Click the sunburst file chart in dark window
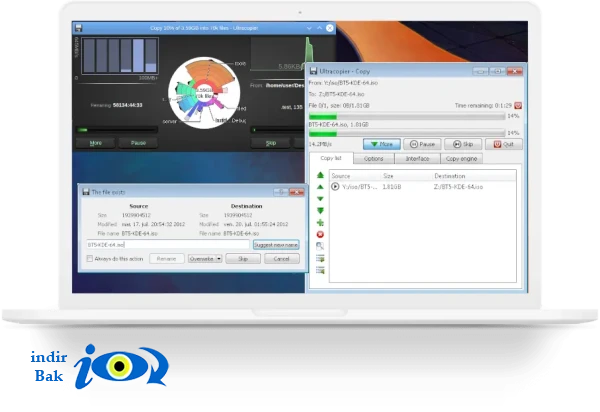 click(x=205, y=93)
